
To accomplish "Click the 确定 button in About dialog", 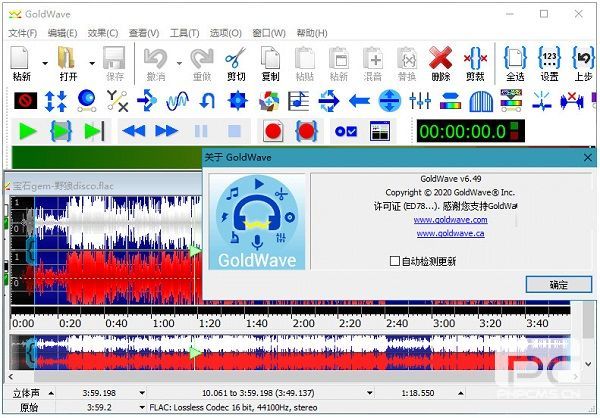I will [559, 284].
